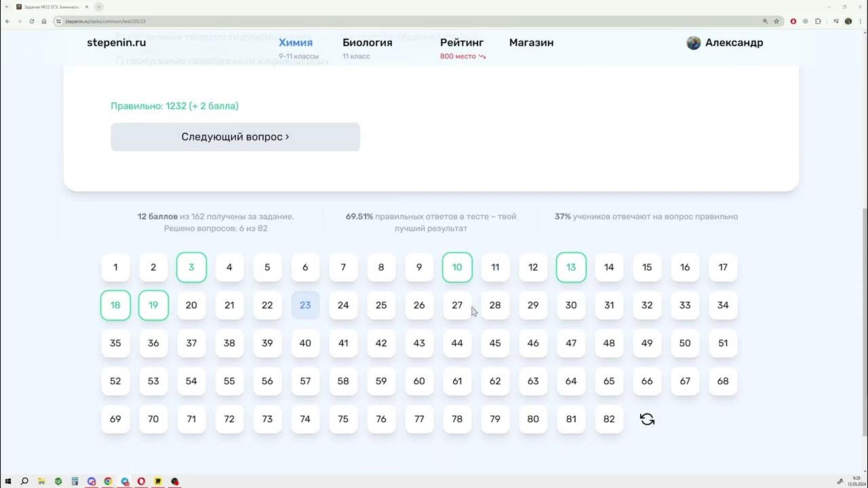The image size is (868, 488).
Task: Jump to solved question 13
Action: pyautogui.click(x=571, y=267)
